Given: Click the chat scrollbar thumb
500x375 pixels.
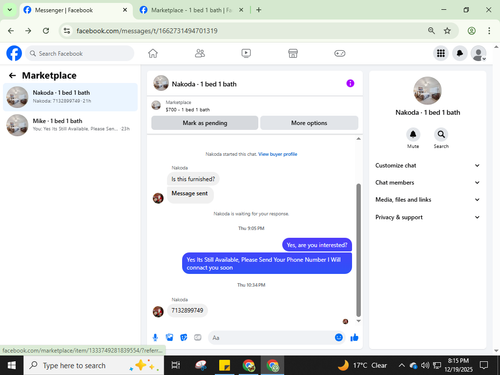Looking at the screenshot, I should [359, 250].
